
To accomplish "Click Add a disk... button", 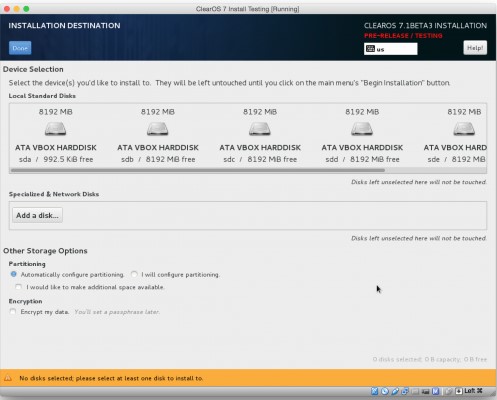I will coord(37,215).
